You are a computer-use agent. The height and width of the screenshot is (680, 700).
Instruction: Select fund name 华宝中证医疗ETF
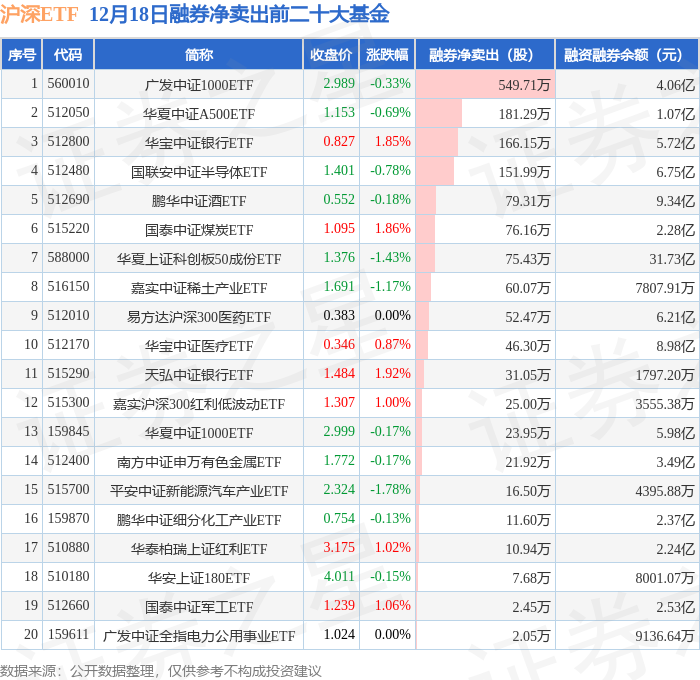[x=199, y=346]
